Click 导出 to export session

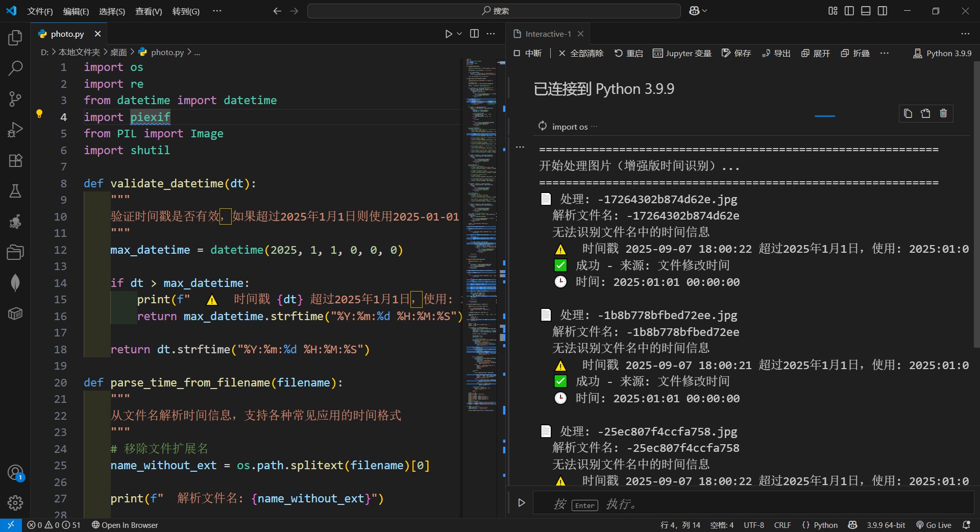click(x=776, y=53)
